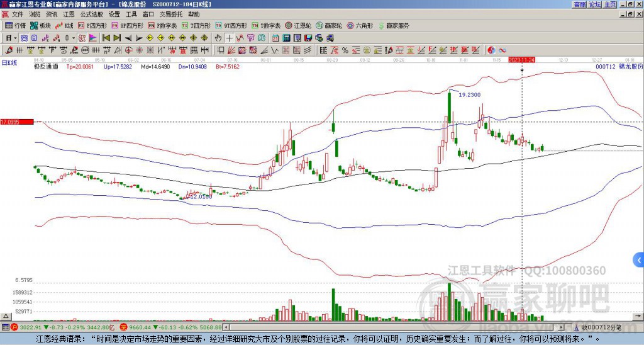Open the calculator icon
The height and width of the screenshot is (345, 644).
click(286, 38)
